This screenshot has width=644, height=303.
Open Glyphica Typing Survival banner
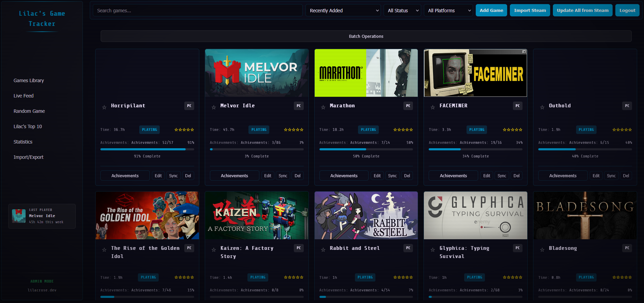click(x=475, y=215)
